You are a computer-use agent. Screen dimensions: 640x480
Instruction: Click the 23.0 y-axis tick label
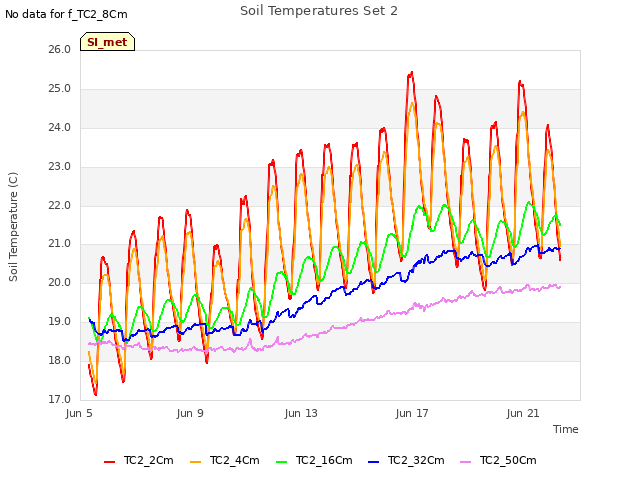click(x=60, y=167)
